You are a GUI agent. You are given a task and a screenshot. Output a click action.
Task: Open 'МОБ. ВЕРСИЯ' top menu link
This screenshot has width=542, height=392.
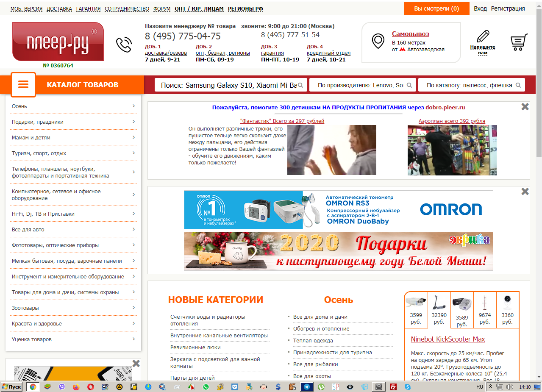(x=26, y=8)
